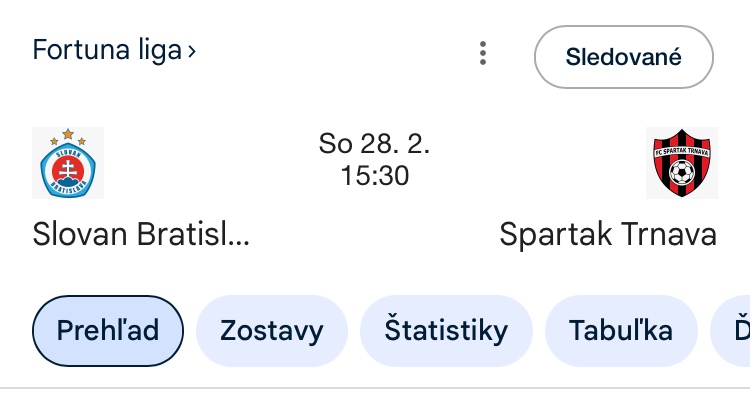This screenshot has height=400, width=750.
Task: Open the Štatistiky tab
Action: click(x=446, y=331)
